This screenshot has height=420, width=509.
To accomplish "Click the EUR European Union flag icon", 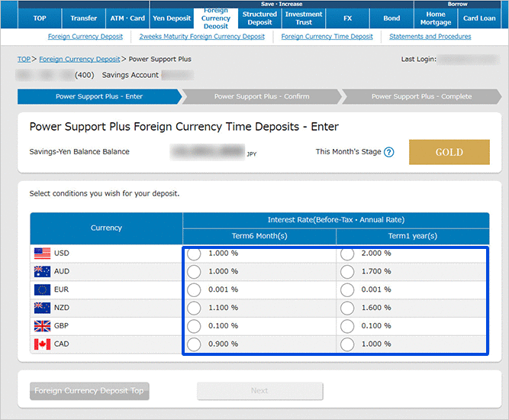I will point(42,289).
